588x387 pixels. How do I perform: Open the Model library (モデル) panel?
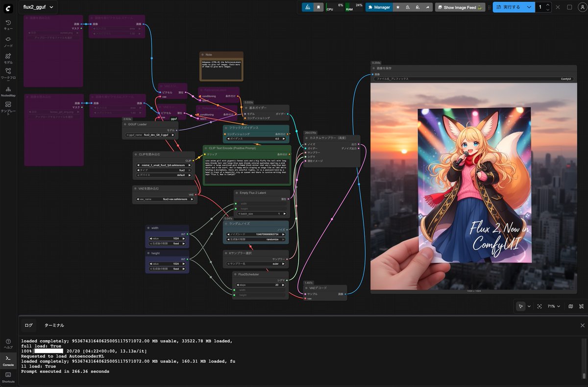point(8,58)
